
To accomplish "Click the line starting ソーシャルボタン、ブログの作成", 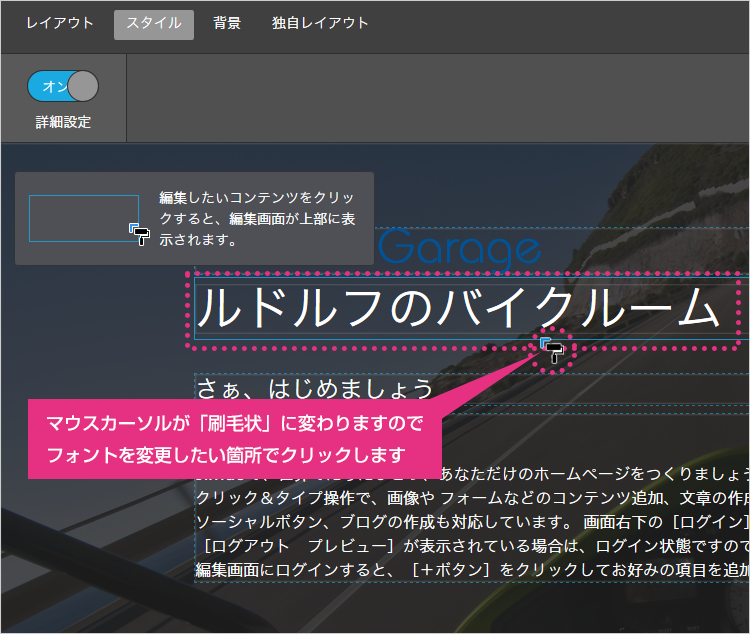I will (x=473, y=522).
